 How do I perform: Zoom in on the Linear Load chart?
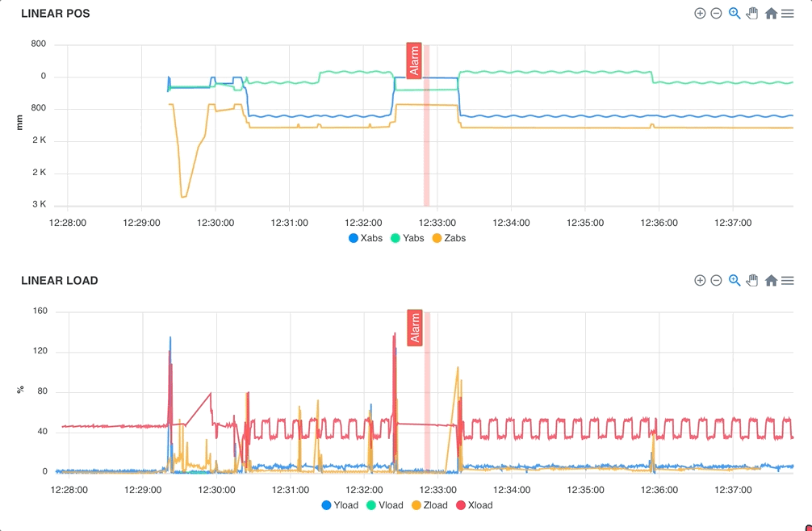[x=700, y=281]
